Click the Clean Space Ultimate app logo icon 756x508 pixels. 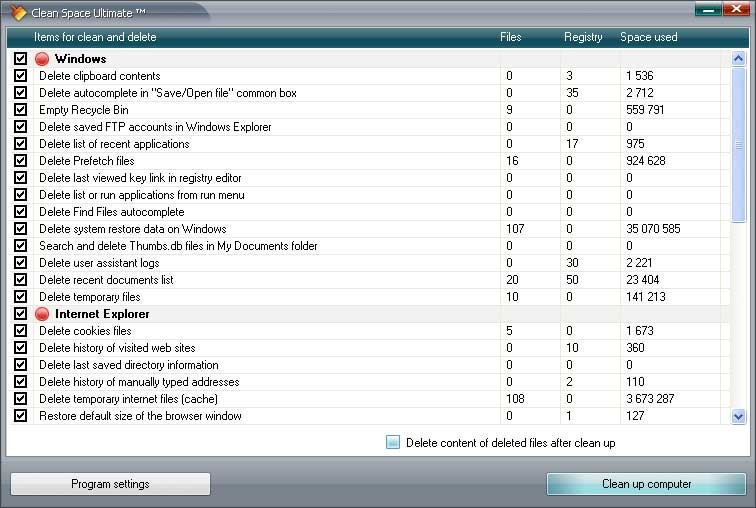[17, 13]
